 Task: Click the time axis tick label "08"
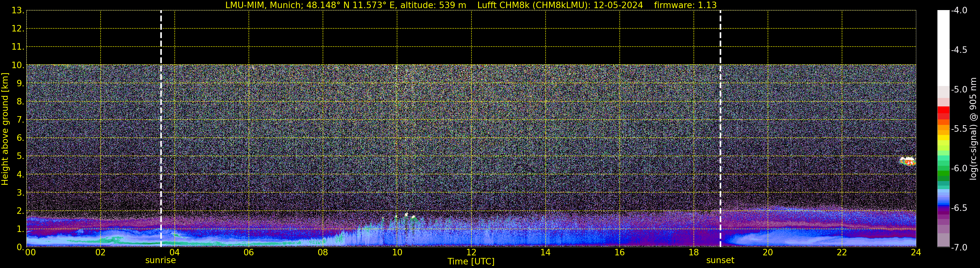[323, 252]
